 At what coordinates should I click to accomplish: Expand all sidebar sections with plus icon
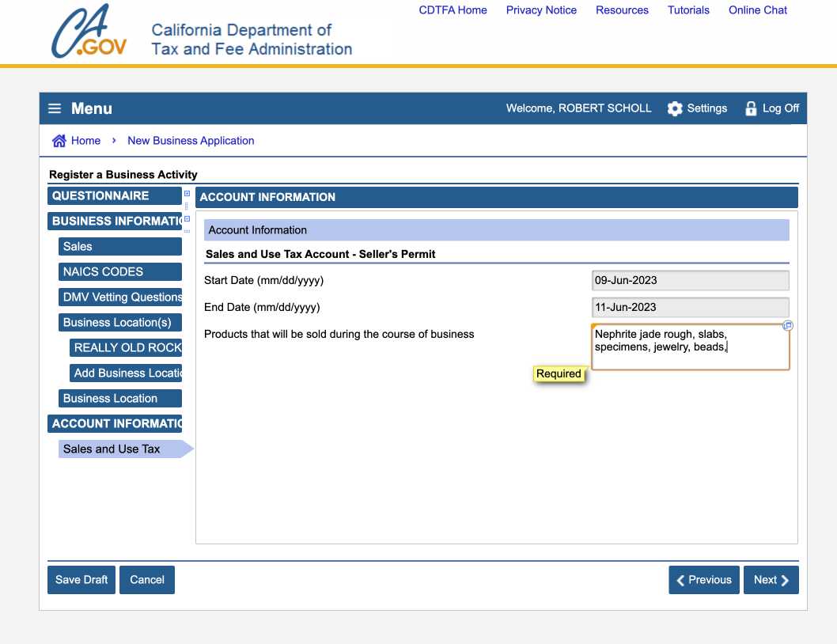[187, 193]
